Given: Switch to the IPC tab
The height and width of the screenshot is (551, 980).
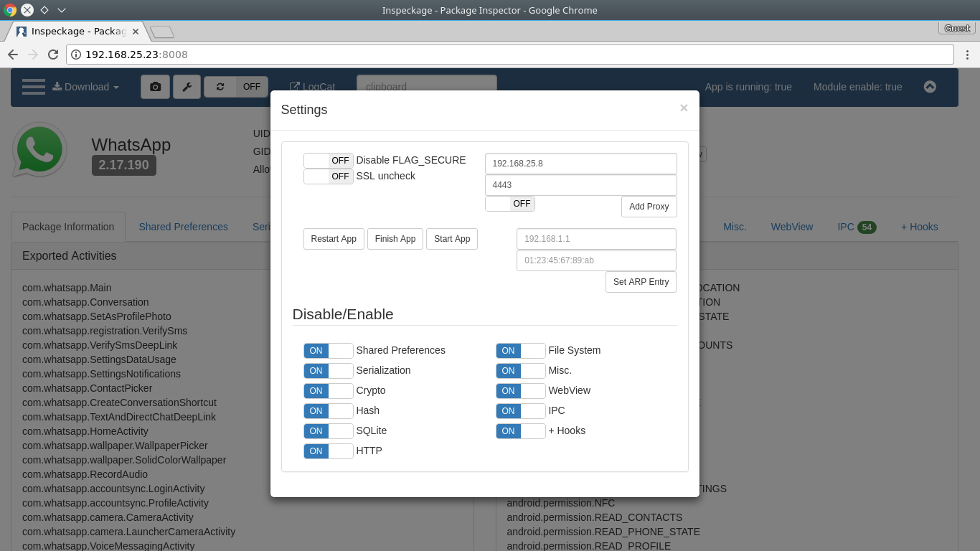Looking at the screenshot, I should pos(857,227).
